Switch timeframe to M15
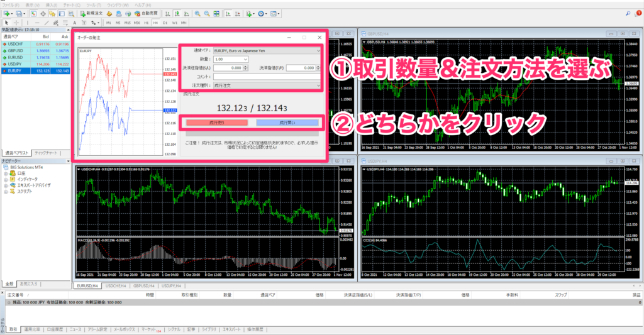The height and width of the screenshot is (335, 644). pos(127,23)
